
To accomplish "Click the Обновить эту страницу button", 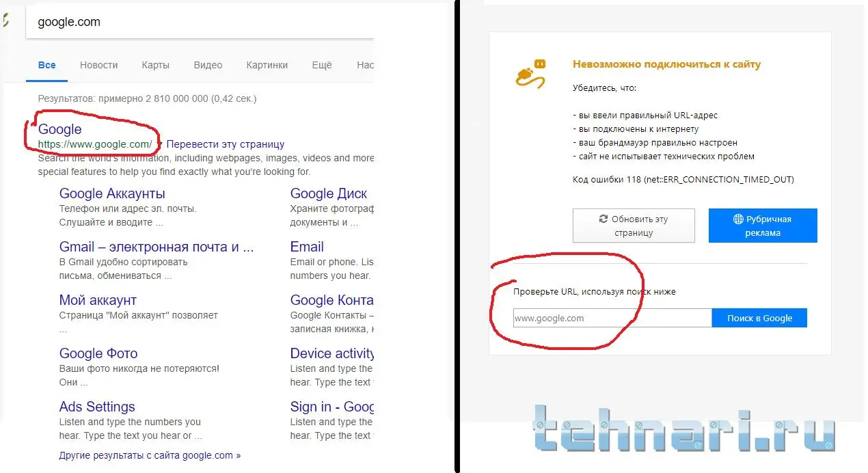I will [x=634, y=226].
